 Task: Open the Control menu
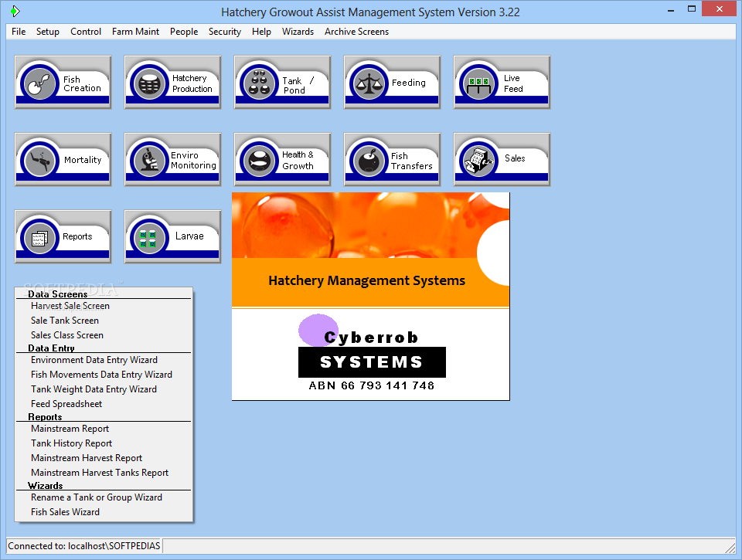[x=86, y=32]
